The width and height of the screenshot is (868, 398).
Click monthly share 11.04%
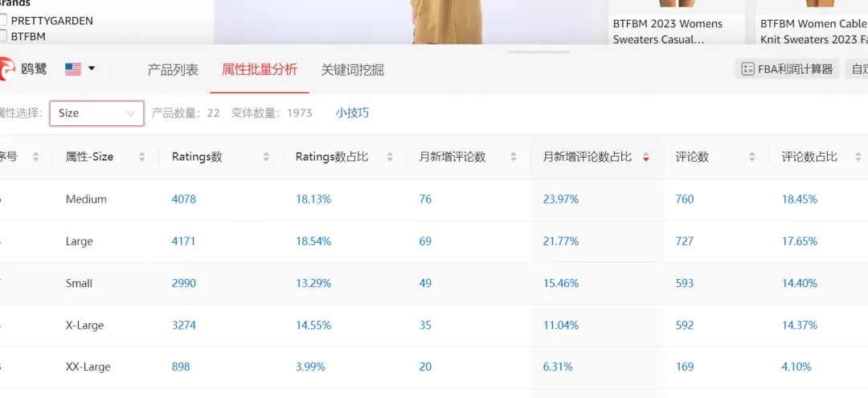561,326
